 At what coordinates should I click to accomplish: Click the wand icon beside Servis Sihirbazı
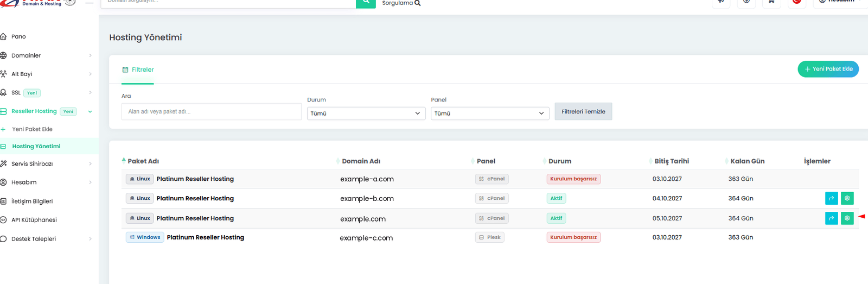3,163
